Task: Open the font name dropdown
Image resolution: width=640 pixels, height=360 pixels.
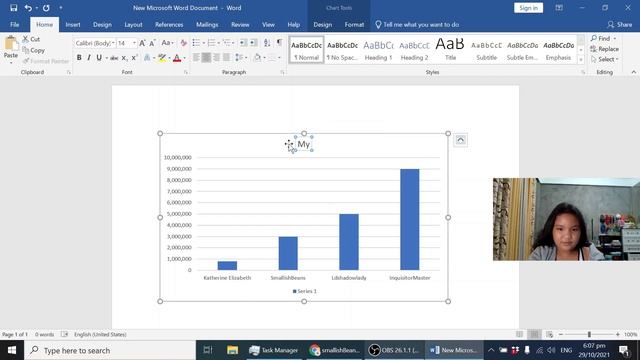Action: click(x=113, y=43)
